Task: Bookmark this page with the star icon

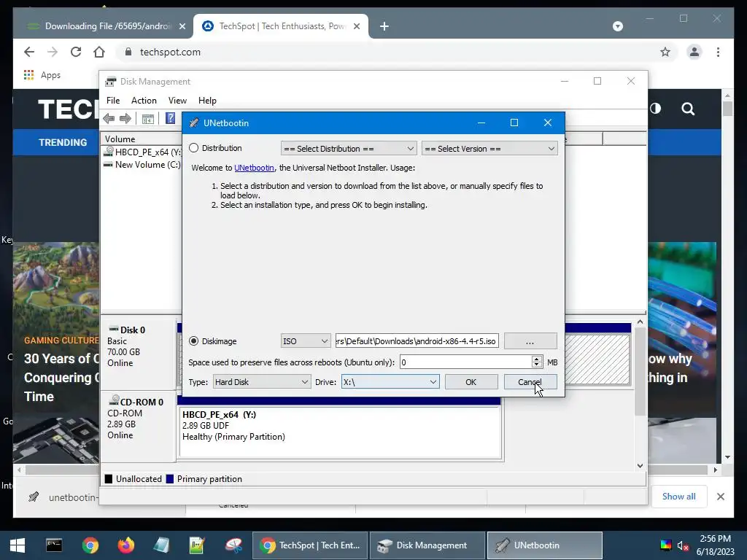Action: (x=665, y=52)
